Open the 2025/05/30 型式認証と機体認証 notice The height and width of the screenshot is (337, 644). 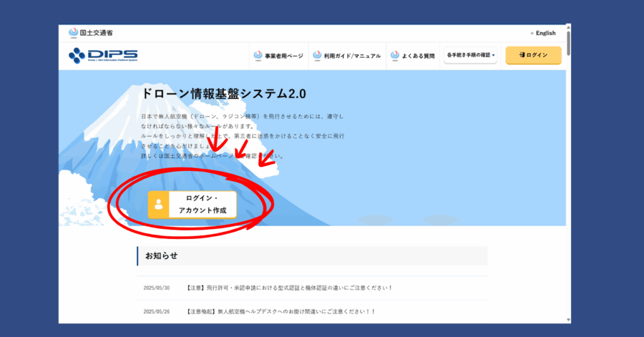pos(289,288)
